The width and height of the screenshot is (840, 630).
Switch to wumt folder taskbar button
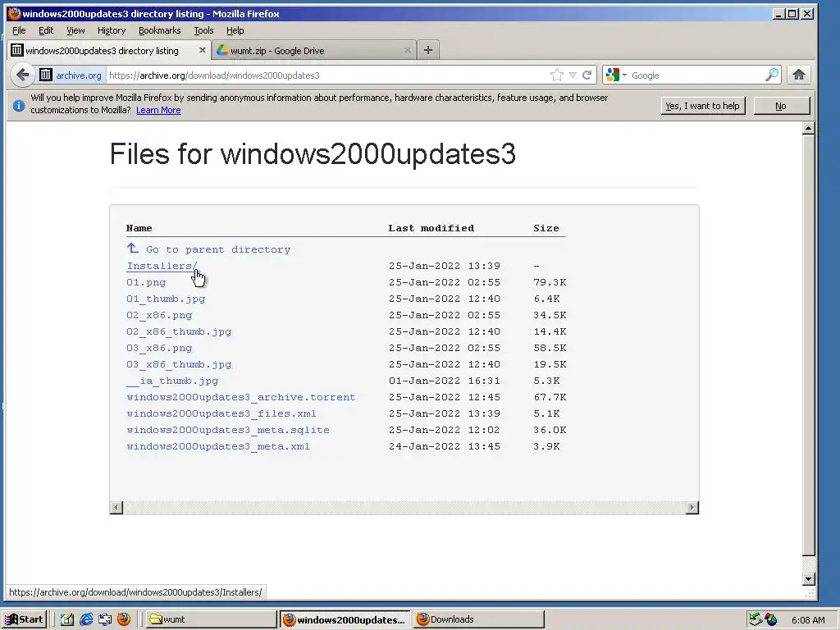tap(211, 619)
